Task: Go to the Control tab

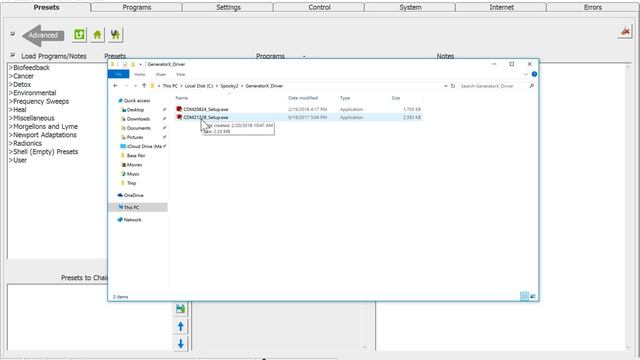Action: coord(319,7)
